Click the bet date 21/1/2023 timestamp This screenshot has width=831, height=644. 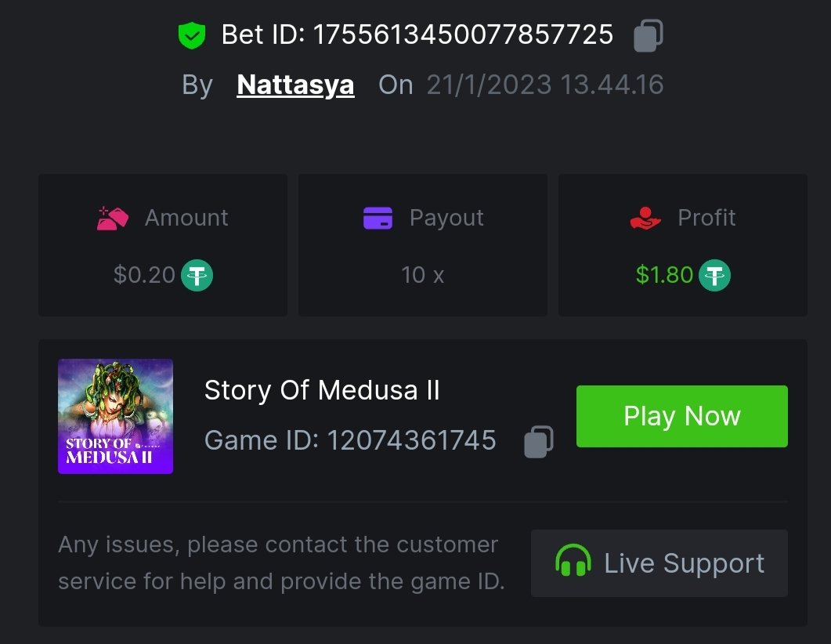coord(544,85)
